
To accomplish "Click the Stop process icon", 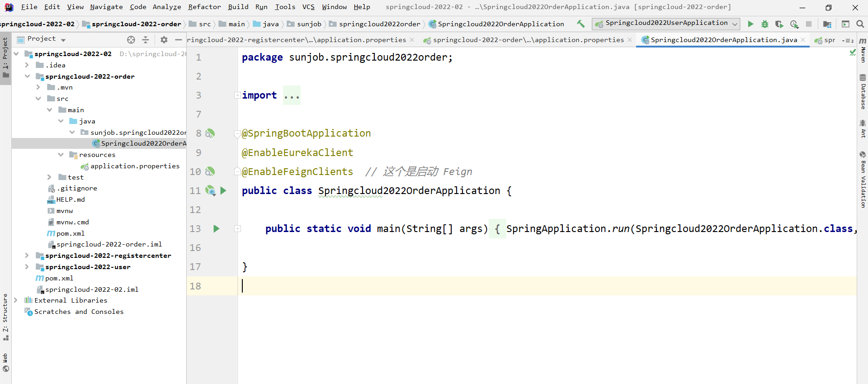I will [x=809, y=24].
